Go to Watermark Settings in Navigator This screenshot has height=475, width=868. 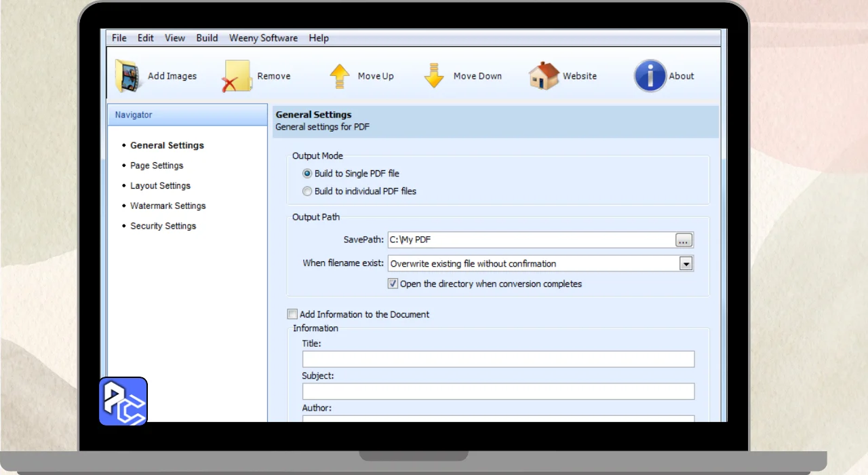167,206
